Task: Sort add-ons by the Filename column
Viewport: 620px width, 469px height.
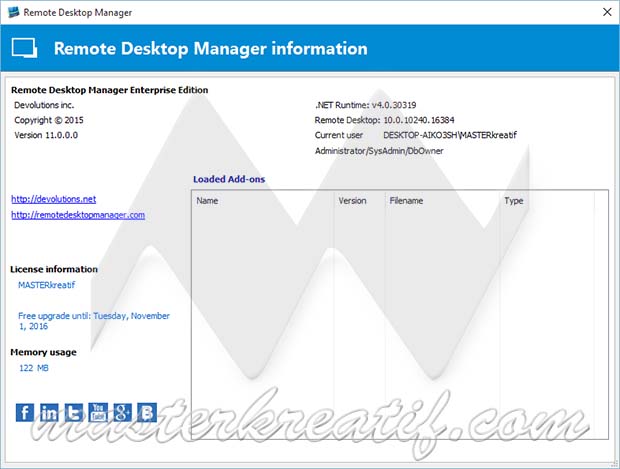Action: tap(442, 200)
